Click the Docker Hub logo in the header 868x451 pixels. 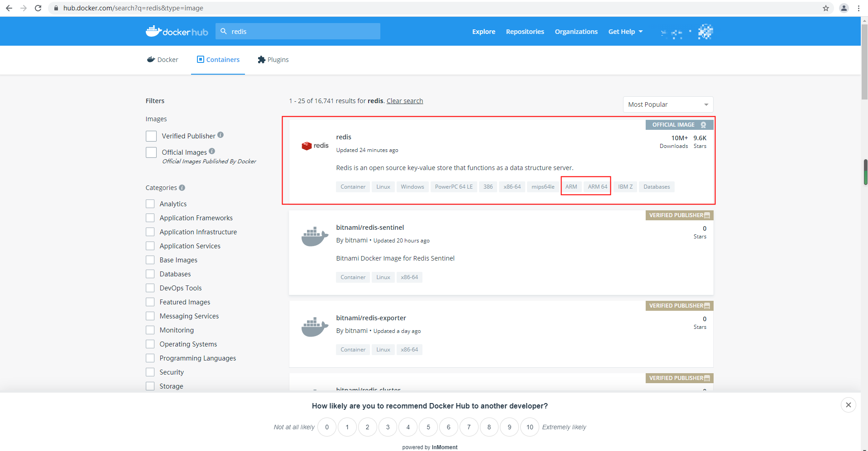(177, 31)
